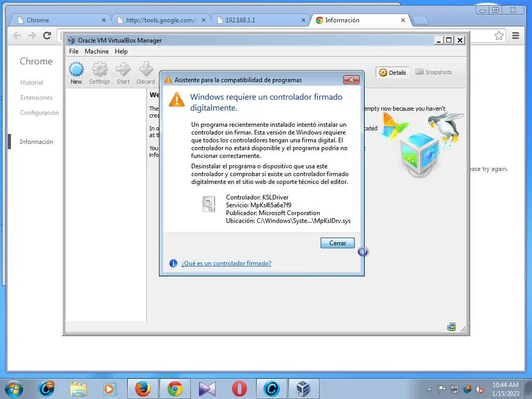532x399 pixels.
Task: Reload the page in Chrome
Action: [x=47, y=36]
